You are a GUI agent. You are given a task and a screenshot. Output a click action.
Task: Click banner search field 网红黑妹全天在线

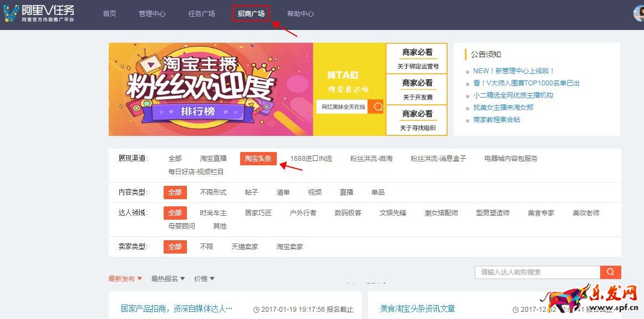point(342,107)
